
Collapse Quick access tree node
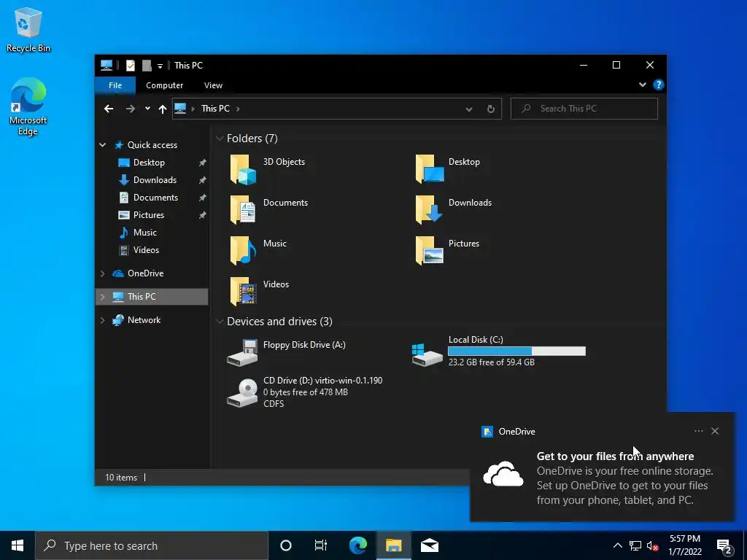pyautogui.click(x=102, y=145)
